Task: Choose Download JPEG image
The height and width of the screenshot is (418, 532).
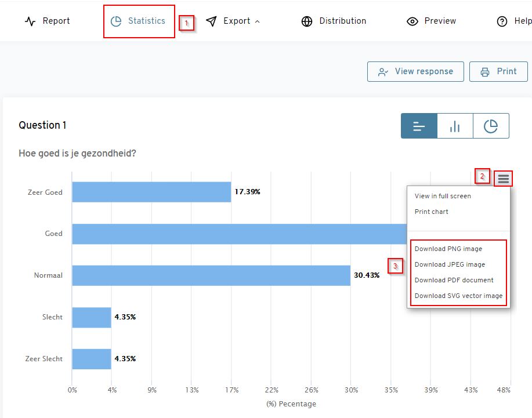Action: point(450,264)
